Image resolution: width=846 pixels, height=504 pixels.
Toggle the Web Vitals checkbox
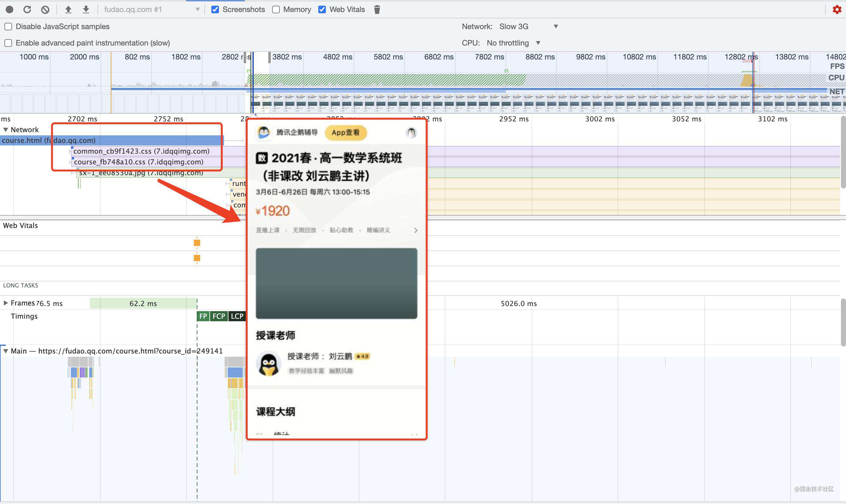click(322, 9)
